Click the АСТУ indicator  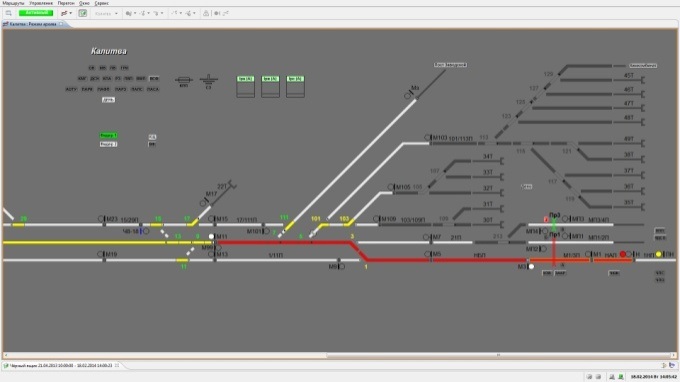[71, 89]
